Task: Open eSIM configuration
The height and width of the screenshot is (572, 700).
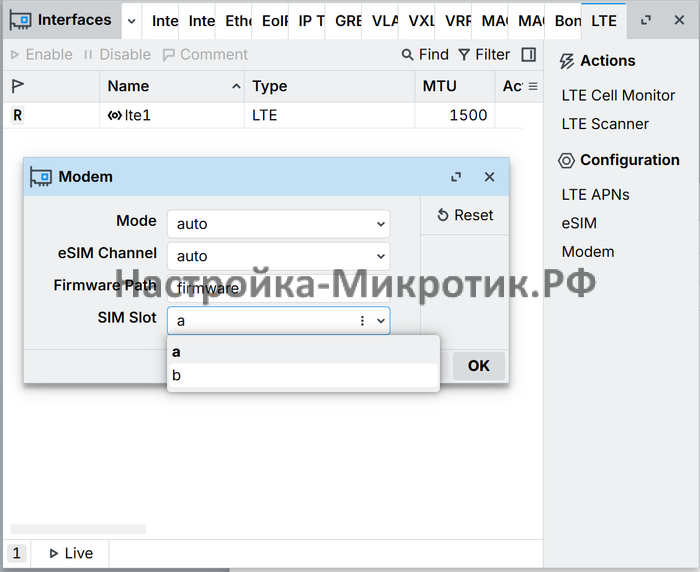Action: point(579,223)
